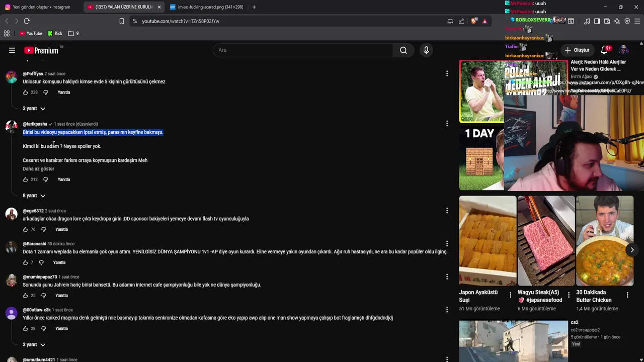The height and width of the screenshot is (362, 644).
Task: Collapse comment with Daha az göster
Action: coord(38,169)
